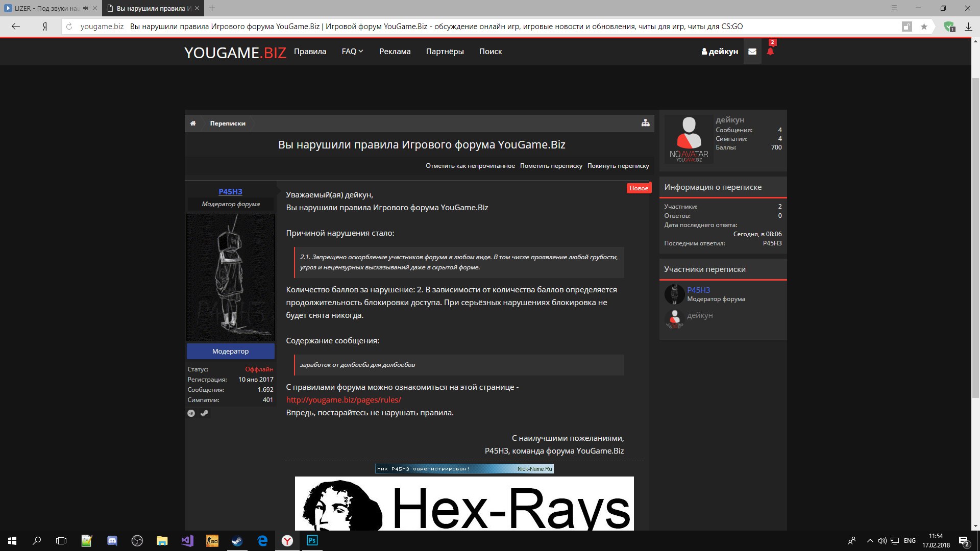Launch Visual Studio from taskbar
This screenshot has width=980, height=551.
click(187, 541)
